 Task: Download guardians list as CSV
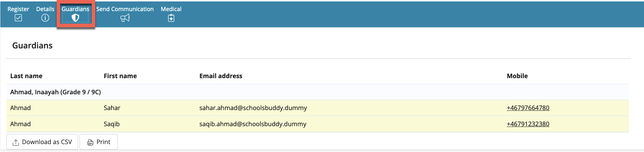(43, 142)
